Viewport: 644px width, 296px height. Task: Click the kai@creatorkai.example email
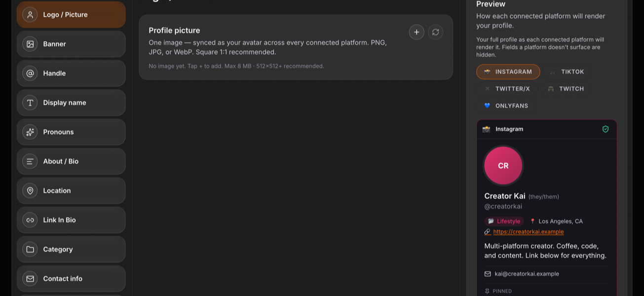[x=527, y=274]
